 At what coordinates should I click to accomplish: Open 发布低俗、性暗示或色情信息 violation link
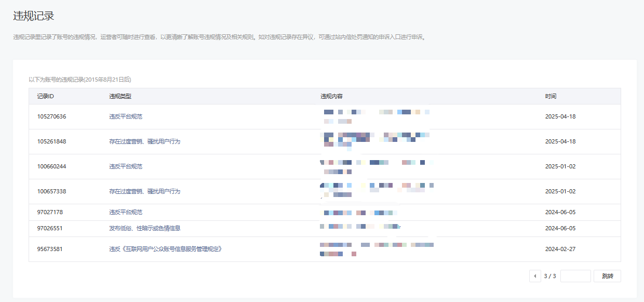pos(144,228)
